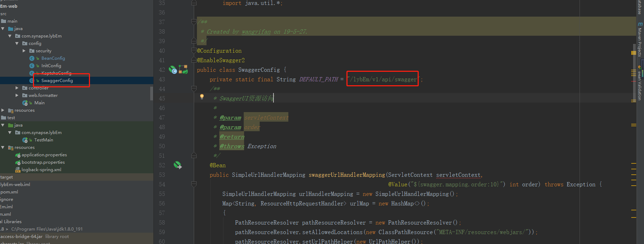The image size is (644, 244).
Task: Click the application.properties Spring file icon
Action: (18, 155)
